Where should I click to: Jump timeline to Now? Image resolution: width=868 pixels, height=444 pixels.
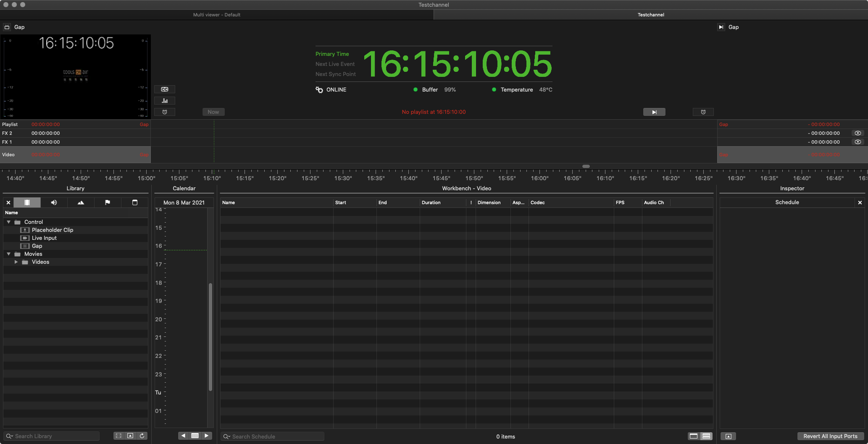(213, 112)
